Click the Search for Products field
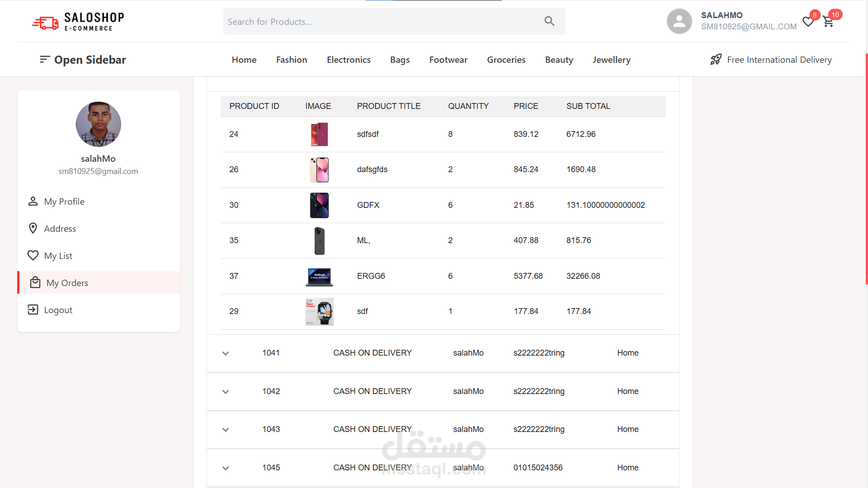 [x=380, y=22]
